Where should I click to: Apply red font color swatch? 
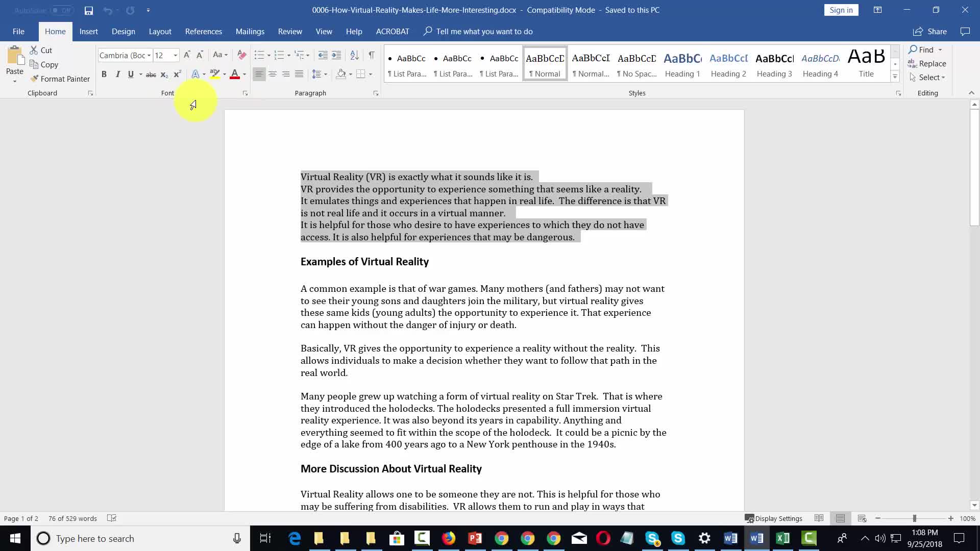235,74
